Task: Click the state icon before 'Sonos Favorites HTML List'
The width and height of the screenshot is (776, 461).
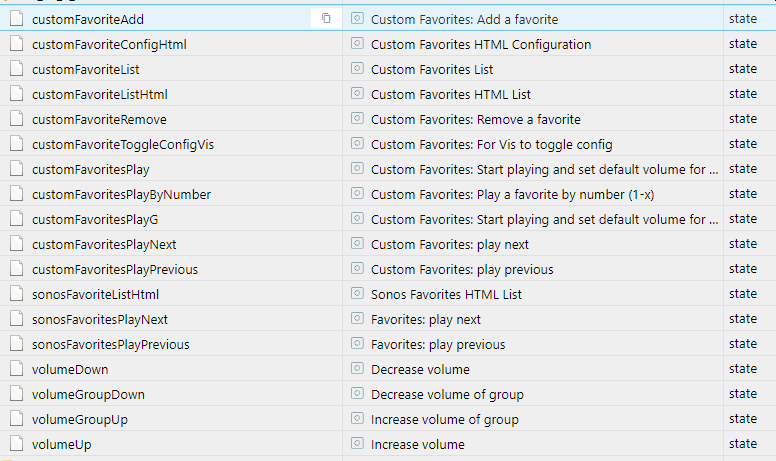Action: 357,294
